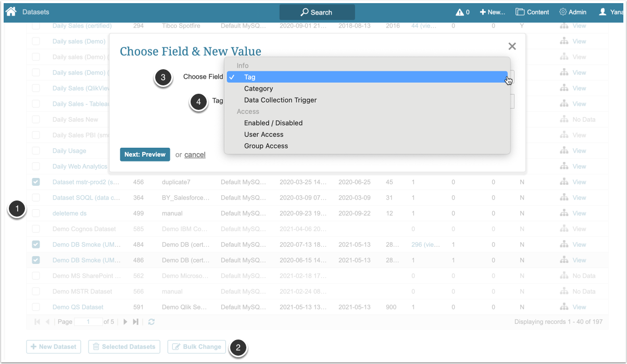627x364 pixels.
Task: Open Demo Cognos Dataset link
Action: click(84, 229)
